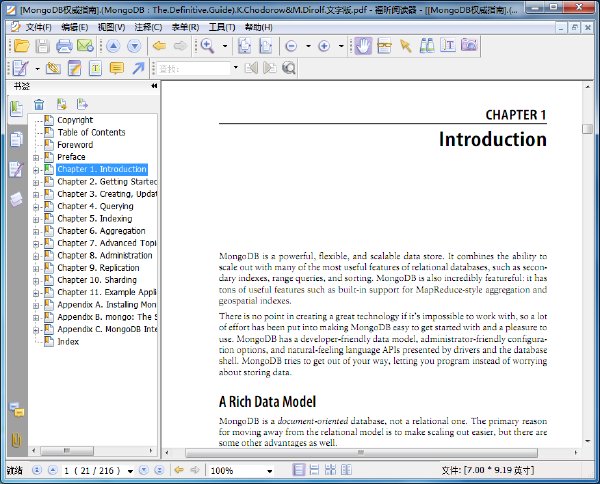
Task: Select the Hand tool
Action: click(363, 46)
